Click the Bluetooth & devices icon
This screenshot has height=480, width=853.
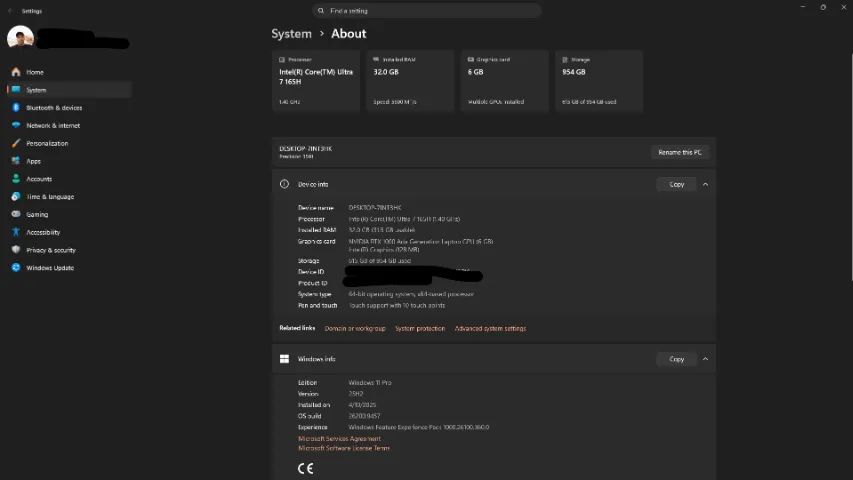[16, 108]
